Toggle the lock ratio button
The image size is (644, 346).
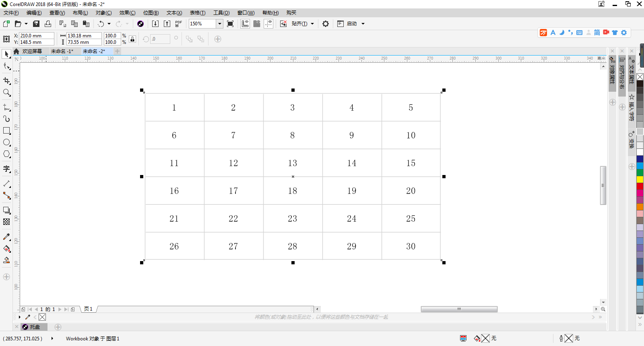pos(132,39)
